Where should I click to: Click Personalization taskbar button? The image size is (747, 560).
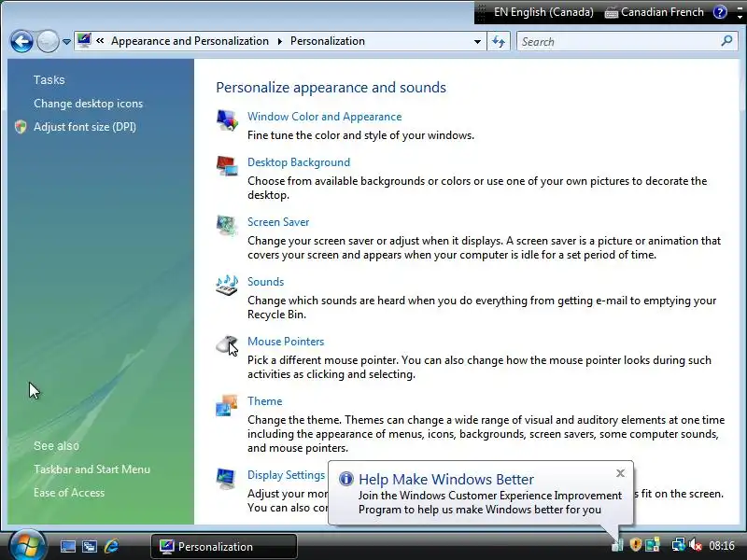(x=223, y=546)
